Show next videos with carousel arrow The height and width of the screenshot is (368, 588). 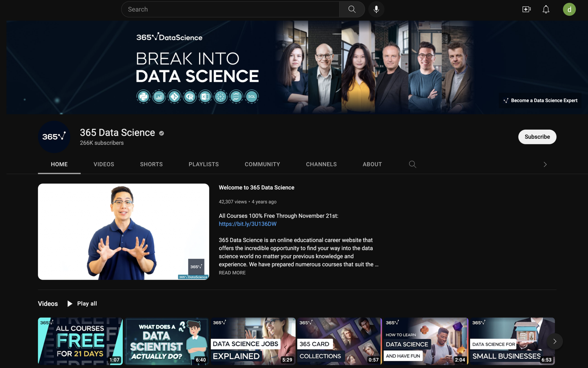click(555, 341)
